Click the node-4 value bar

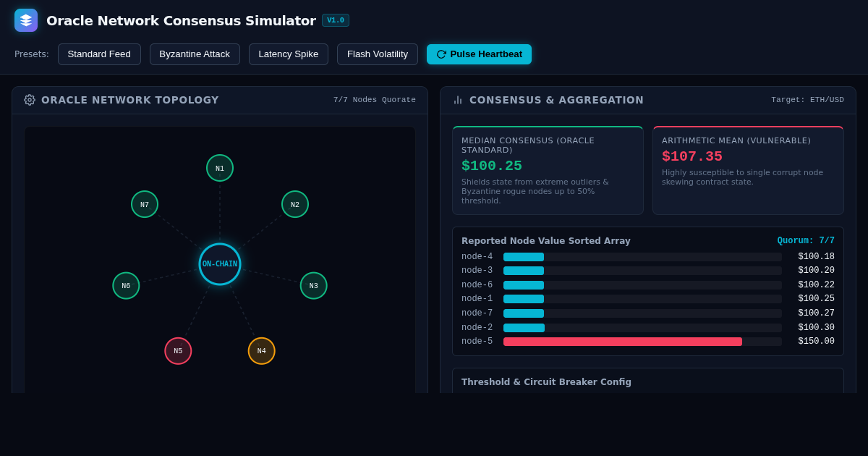[x=642, y=257]
